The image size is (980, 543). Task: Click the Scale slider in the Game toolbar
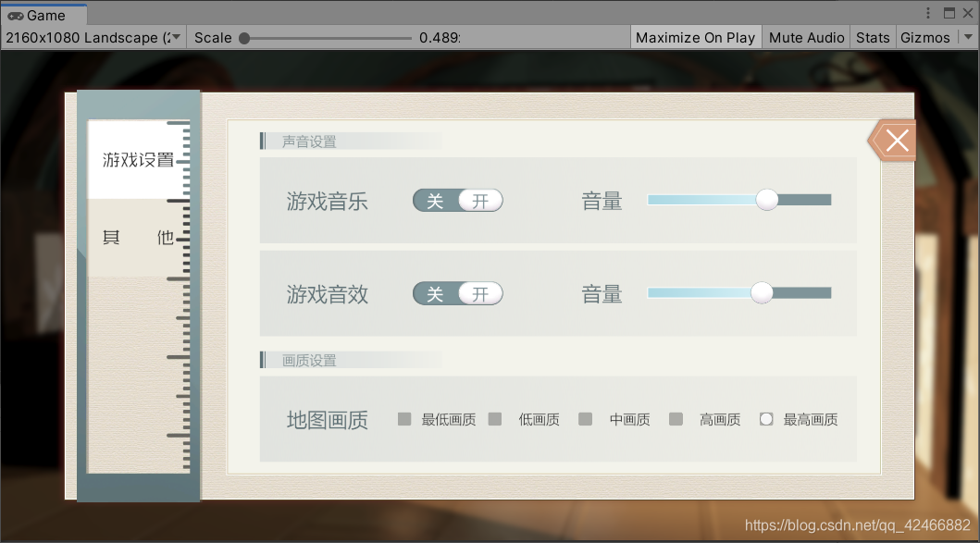[x=327, y=38]
